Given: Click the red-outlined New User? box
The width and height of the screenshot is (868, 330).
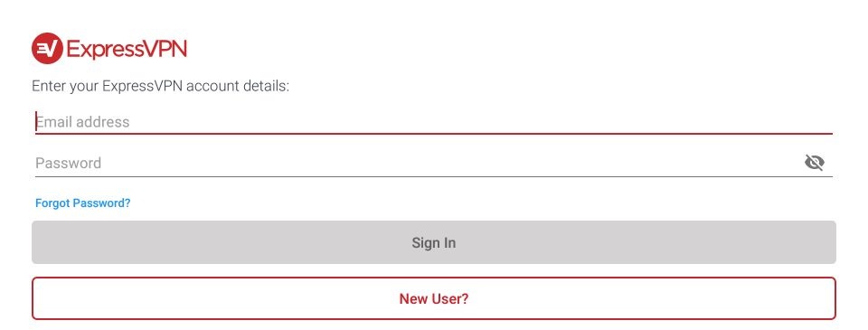Looking at the screenshot, I should pyautogui.click(x=433, y=298).
